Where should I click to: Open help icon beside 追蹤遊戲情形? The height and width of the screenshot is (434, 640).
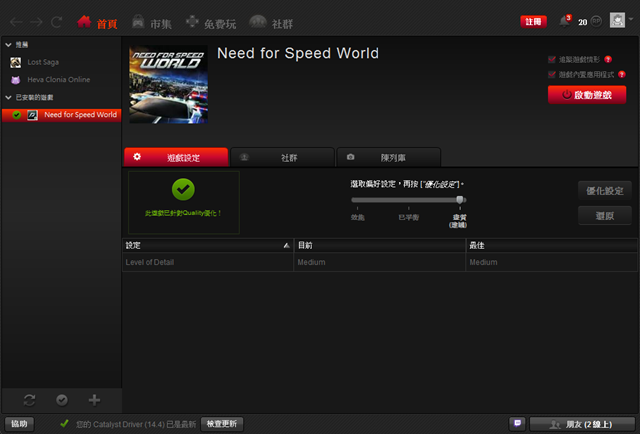coord(608,60)
